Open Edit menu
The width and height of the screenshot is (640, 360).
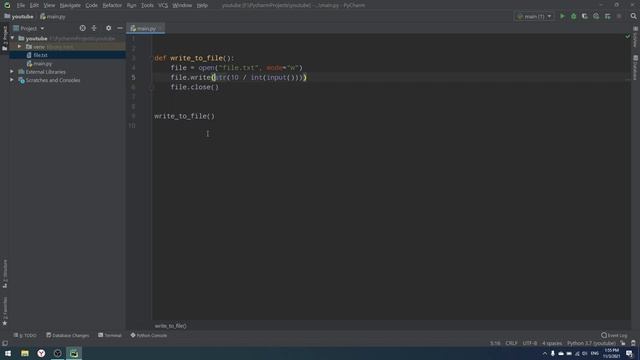tap(34, 5)
